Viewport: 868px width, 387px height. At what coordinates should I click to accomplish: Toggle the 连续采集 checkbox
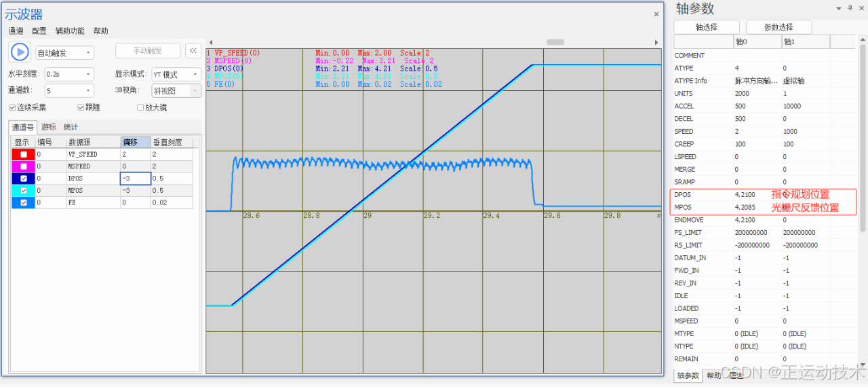[x=12, y=107]
